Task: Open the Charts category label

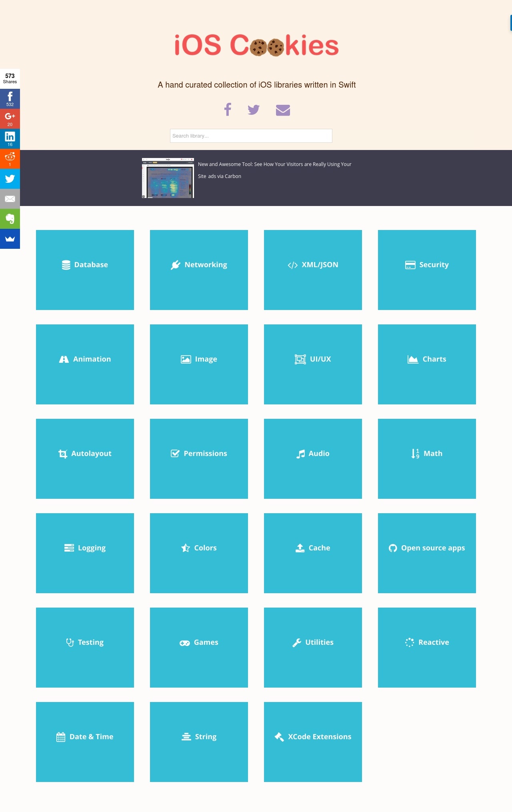Action: point(434,359)
